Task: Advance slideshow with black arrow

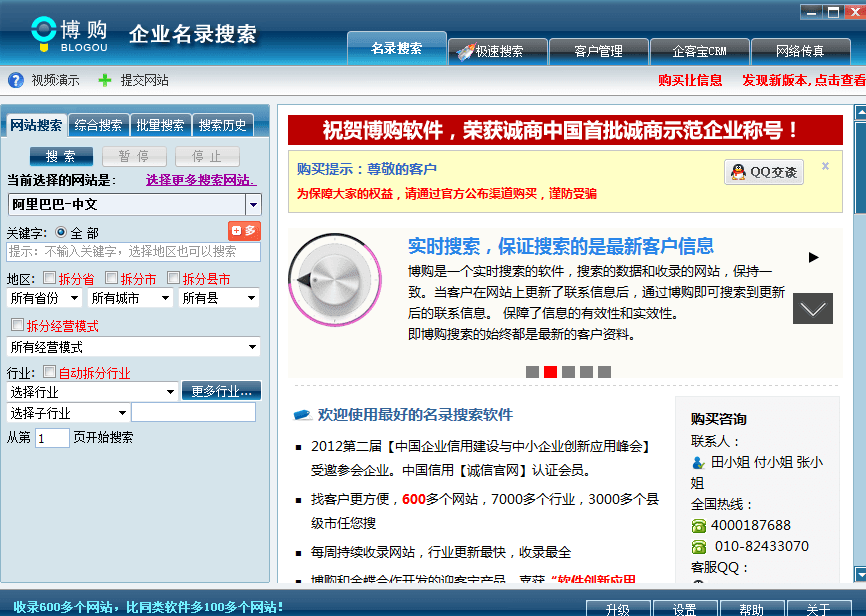Action: point(813,257)
